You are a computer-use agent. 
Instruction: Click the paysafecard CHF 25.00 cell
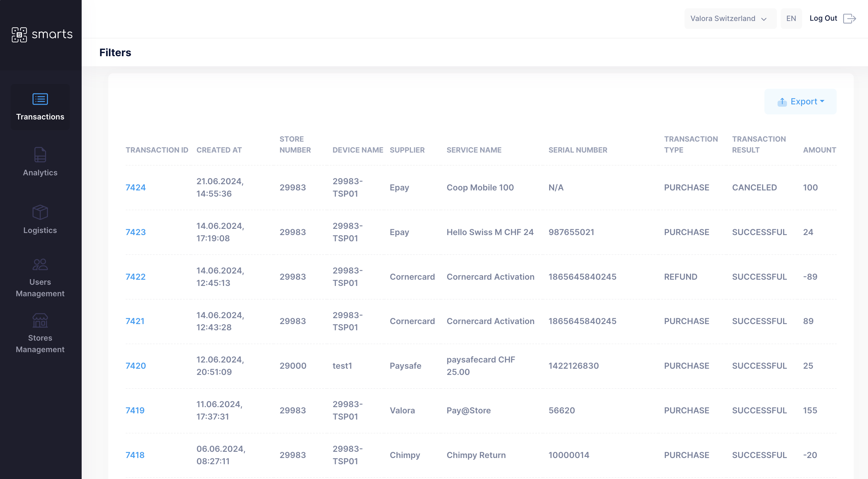click(x=480, y=366)
